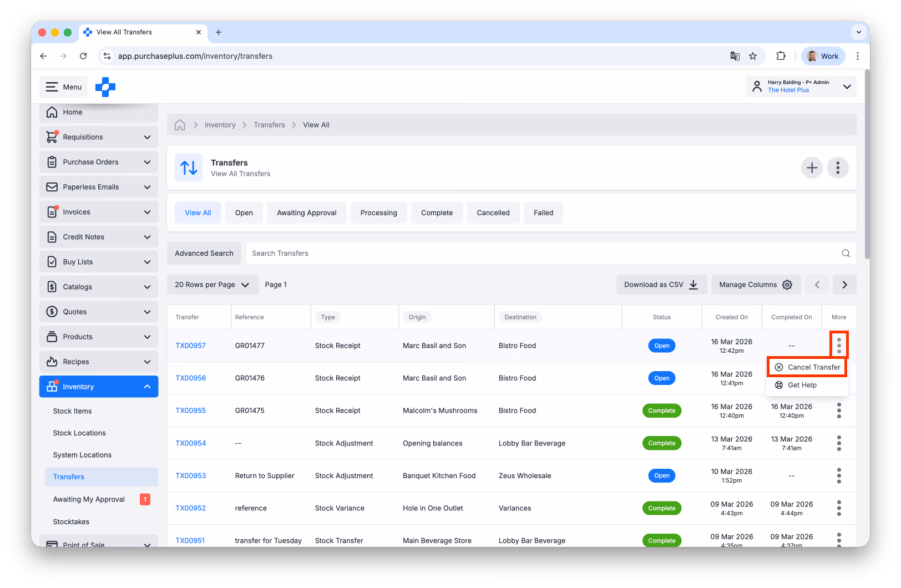
Task: Expand Recipes sidebar section
Action: (99, 362)
